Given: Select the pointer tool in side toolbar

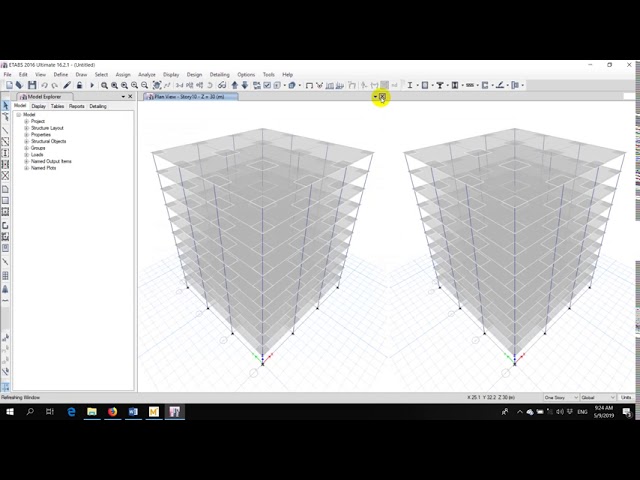Looking at the screenshot, I should pos(5,106).
